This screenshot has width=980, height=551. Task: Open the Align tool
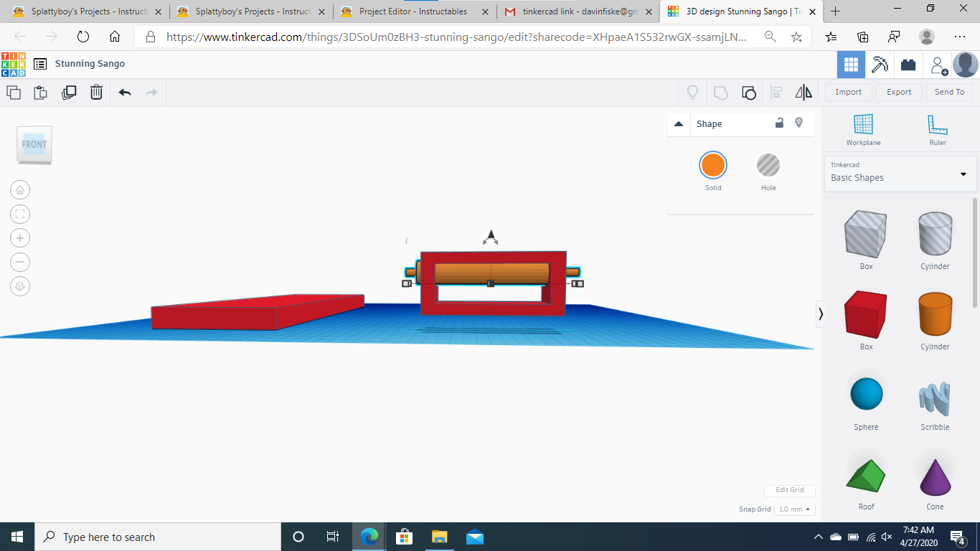[x=776, y=92]
